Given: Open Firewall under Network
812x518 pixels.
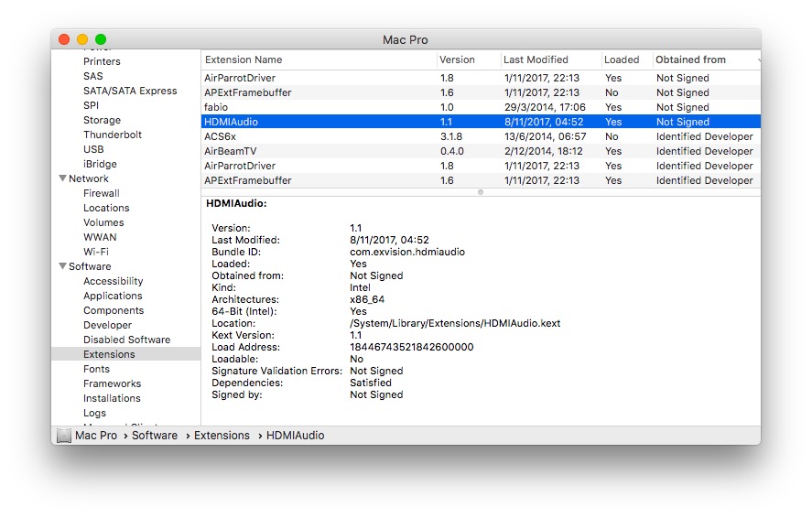Looking at the screenshot, I should [102, 193].
